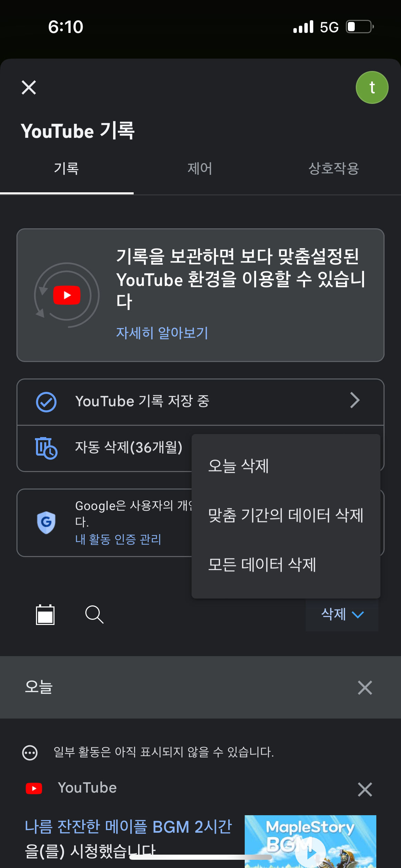Choose 맞춤 기간의 데이터 삭제 option

[x=286, y=515]
